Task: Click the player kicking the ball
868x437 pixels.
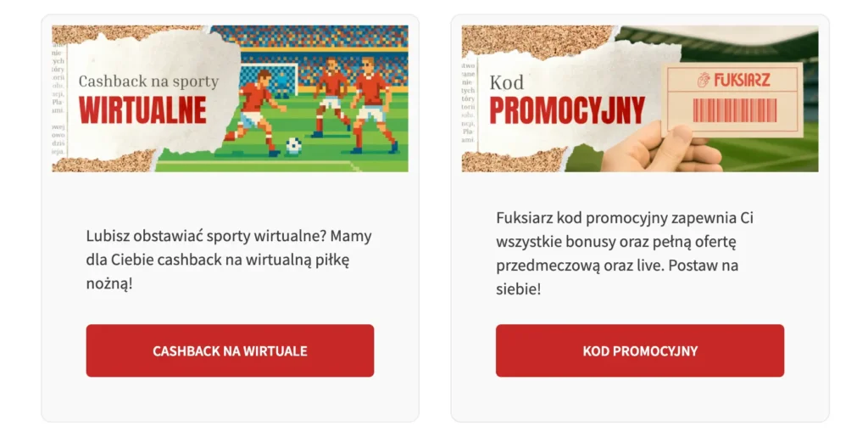Action: 255,110
